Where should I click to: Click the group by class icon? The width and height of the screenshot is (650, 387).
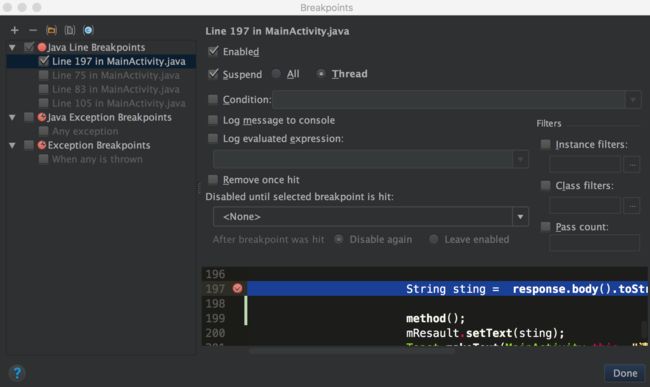click(88, 30)
